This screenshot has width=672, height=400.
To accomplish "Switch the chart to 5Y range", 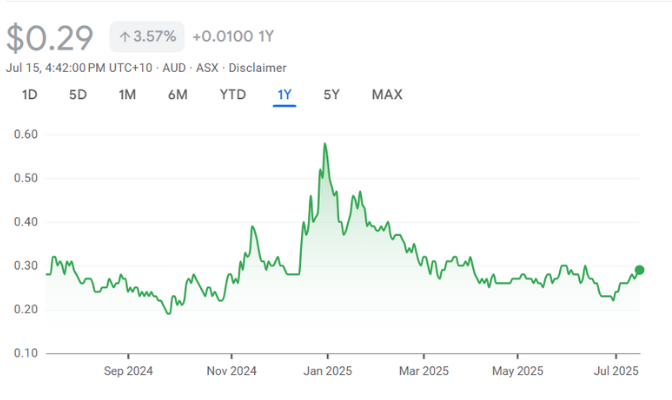I will [332, 95].
